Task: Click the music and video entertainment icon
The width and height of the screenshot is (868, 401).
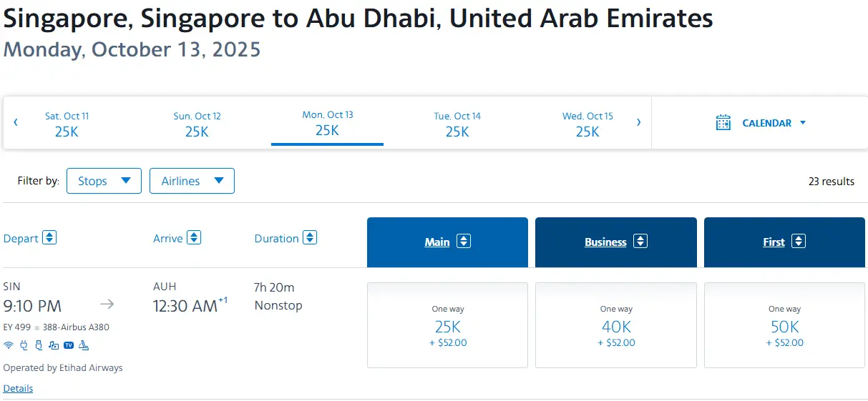Action: 54,345
